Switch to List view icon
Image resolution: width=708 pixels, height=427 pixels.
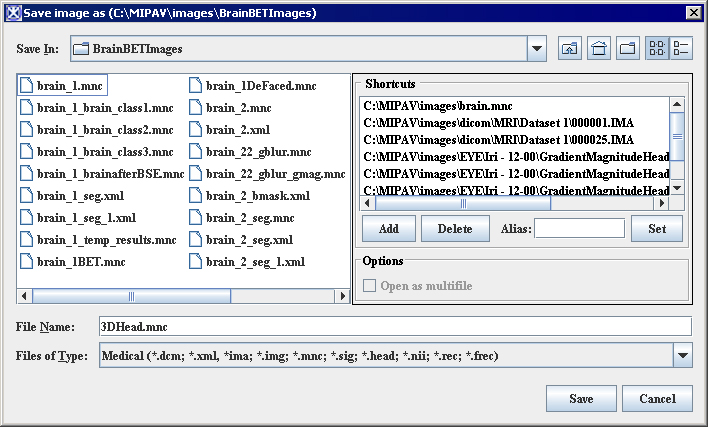(x=656, y=48)
